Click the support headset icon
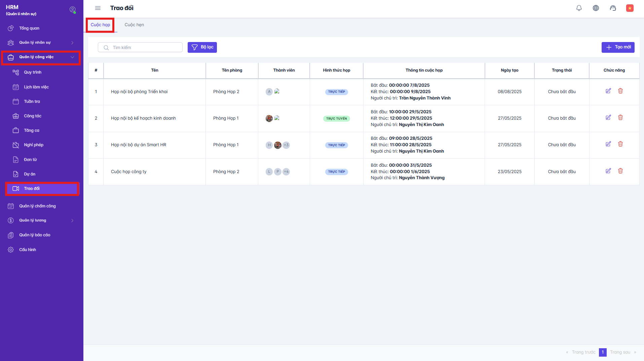644x361 pixels. tap(613, 8)
